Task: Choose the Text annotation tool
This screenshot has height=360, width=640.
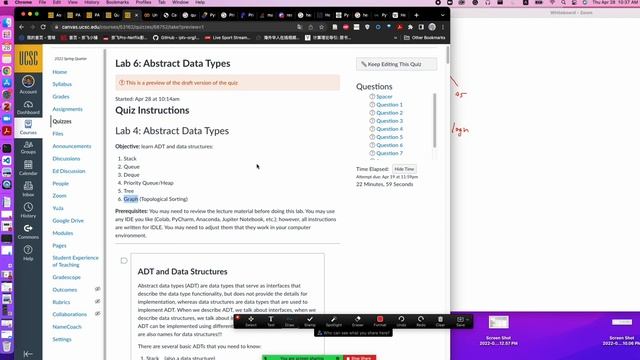Action: point(271,321)
